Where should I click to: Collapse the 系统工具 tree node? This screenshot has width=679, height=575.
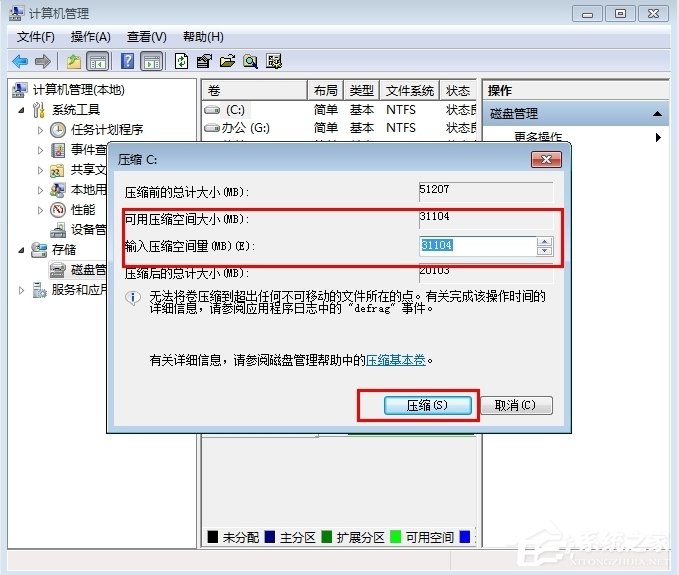click(22, 110)
